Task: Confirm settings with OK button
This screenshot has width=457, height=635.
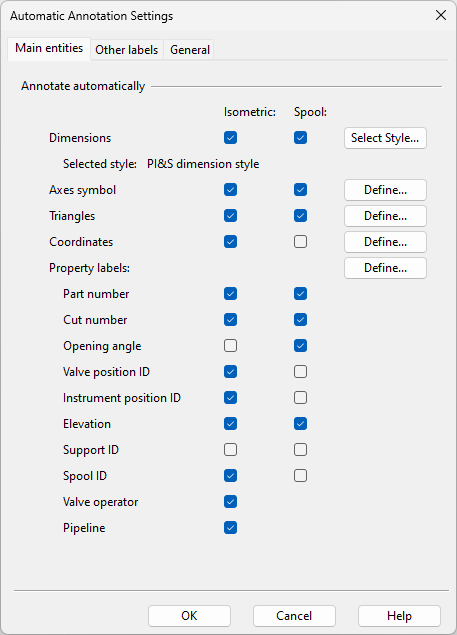Action: 189,616
